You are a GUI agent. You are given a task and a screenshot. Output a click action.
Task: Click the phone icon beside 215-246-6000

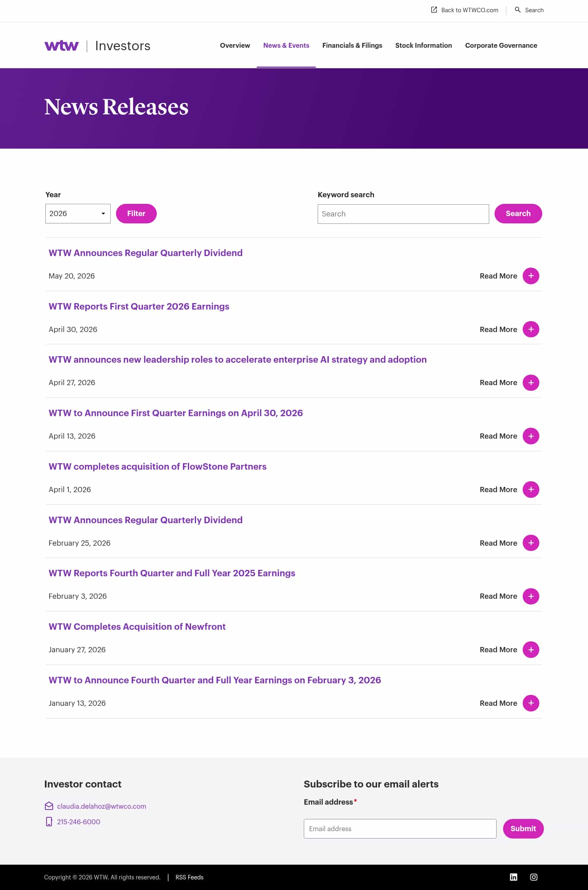click(49, 821)
